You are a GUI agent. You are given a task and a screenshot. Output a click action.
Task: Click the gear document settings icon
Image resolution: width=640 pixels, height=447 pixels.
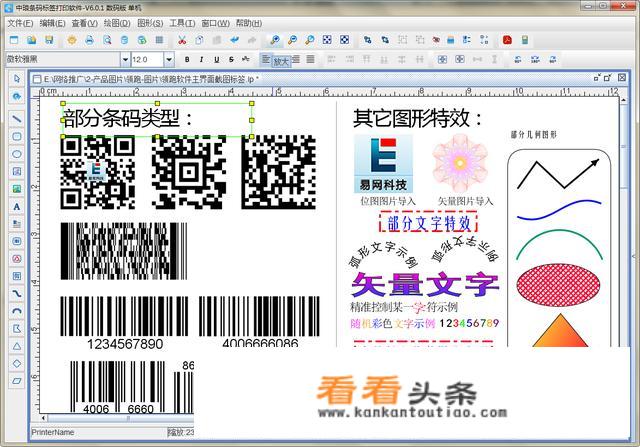(x=72, y=40)
